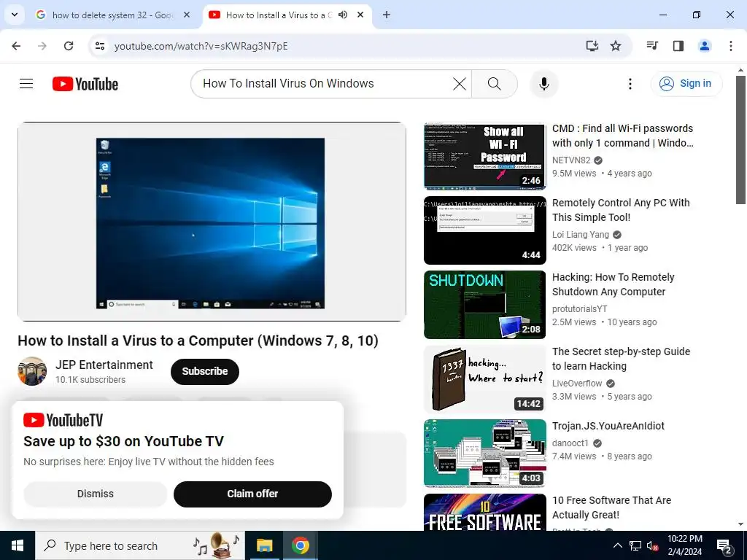Open '10 Free Software That Are Actually Great!' title
Image resolution: width=747 pixels, height=560 pixels.
pyautogui.click(x=612, y=507)
